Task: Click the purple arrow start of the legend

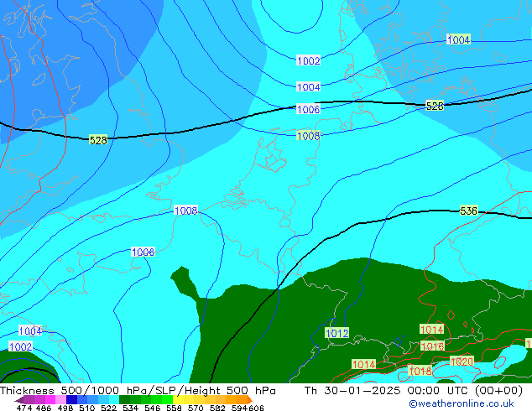Action: (x=19, y=400)
